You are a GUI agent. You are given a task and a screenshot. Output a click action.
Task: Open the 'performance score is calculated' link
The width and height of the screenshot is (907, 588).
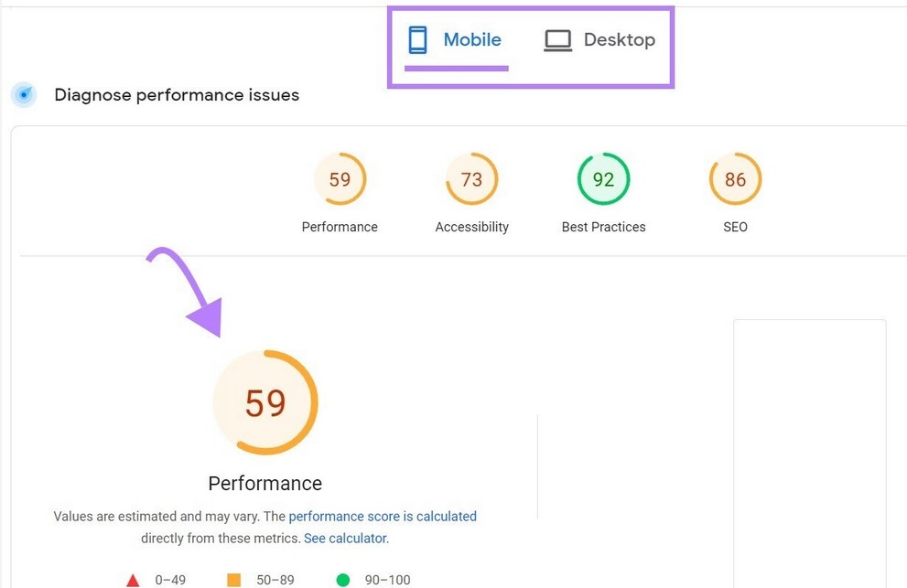[383, 517]
